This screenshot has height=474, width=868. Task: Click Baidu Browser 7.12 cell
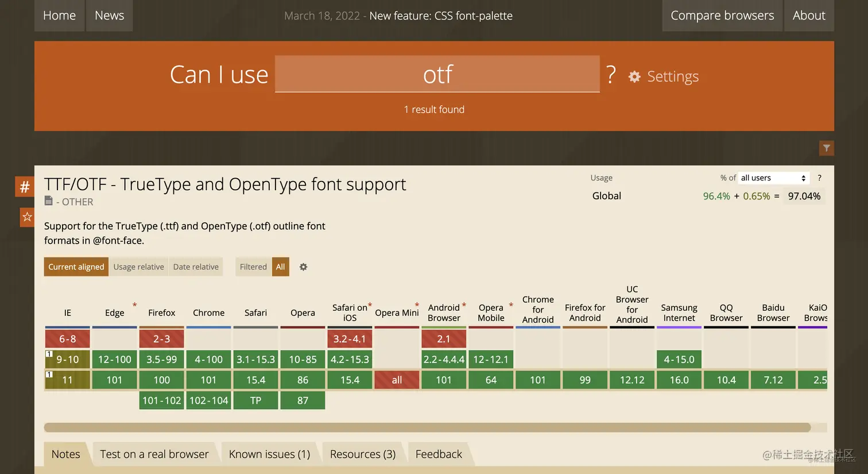[x=773, y=380]
